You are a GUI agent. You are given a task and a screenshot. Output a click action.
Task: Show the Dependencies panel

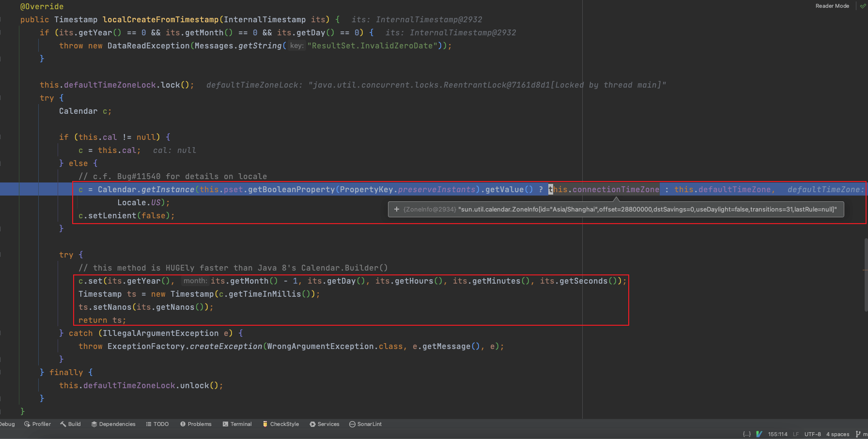click(x=113, y=424)
